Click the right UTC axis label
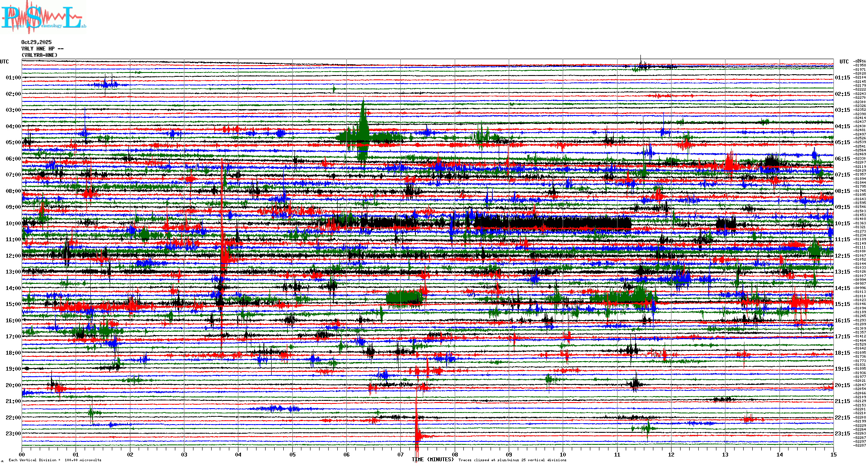The width and height of the screenshot is (868, 466). point(844,62)
